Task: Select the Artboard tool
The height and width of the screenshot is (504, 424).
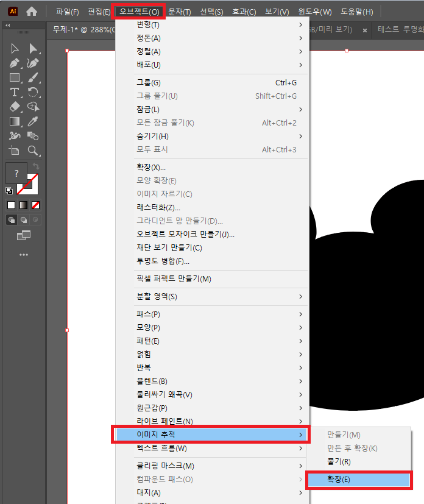Action: pyautogui.click(x=15, y=151)
